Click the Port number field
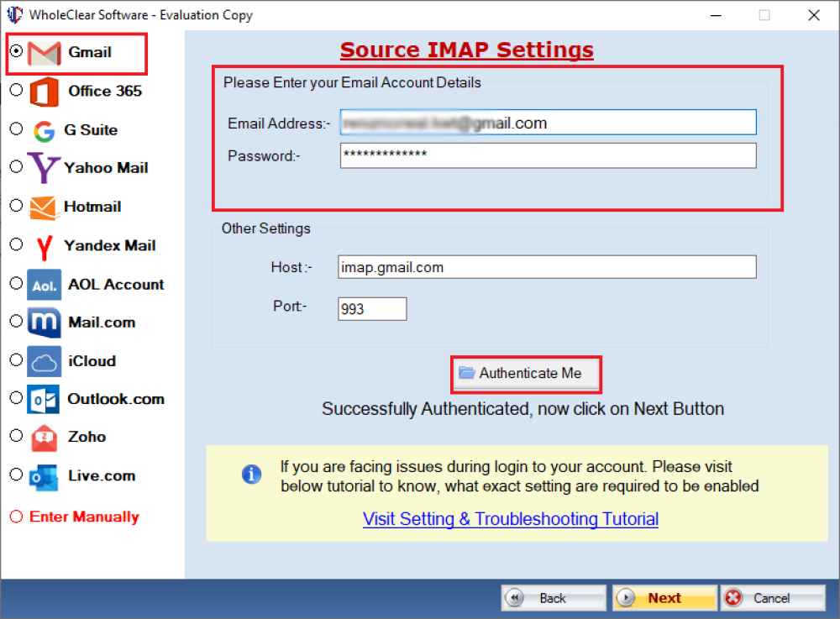840x619 pixels. click(x=372, y=309)
